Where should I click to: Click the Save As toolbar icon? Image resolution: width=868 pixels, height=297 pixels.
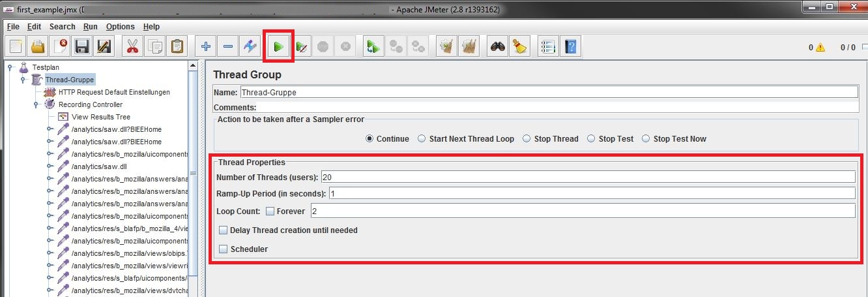click(104, 46)
